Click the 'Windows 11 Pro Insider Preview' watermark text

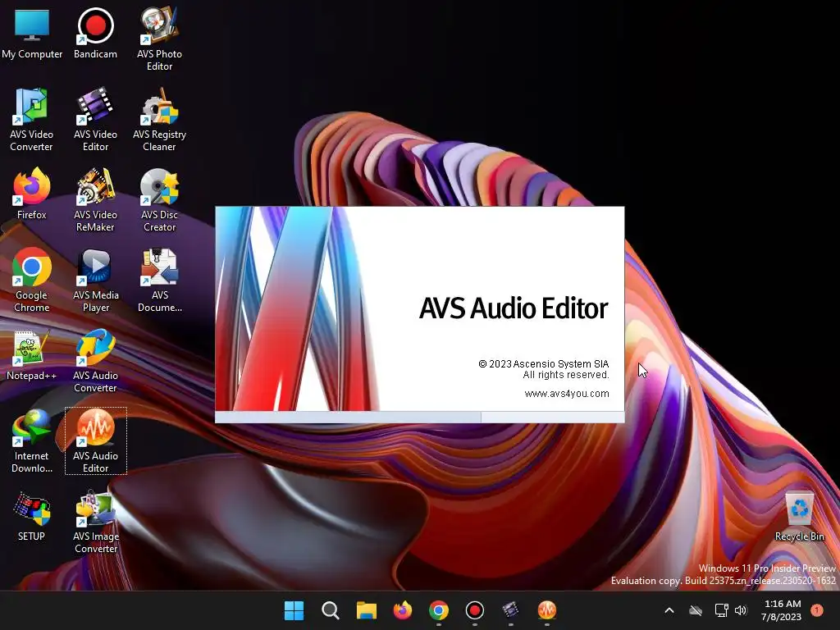point(767,568)
